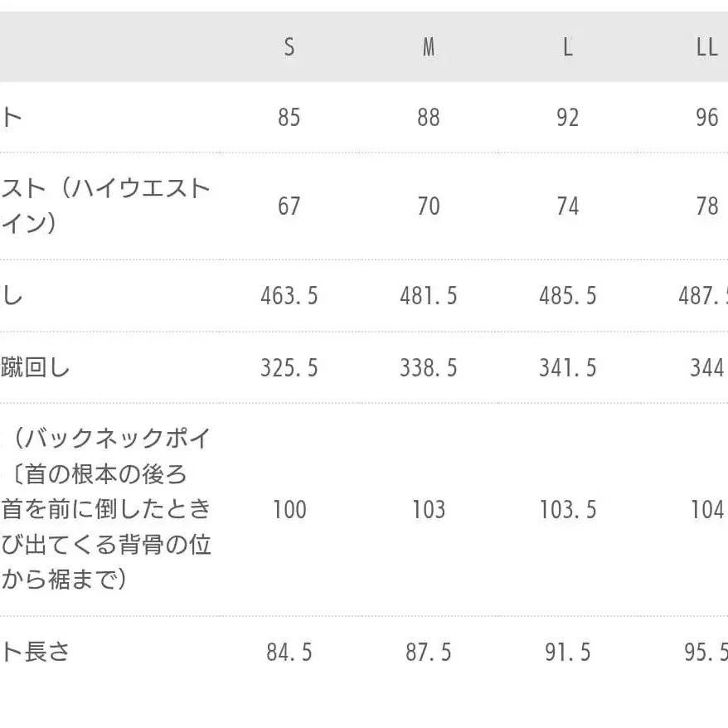Screen dimensions: 728x728
Task: Select the cell showing 92
Action: coord(568,118)
